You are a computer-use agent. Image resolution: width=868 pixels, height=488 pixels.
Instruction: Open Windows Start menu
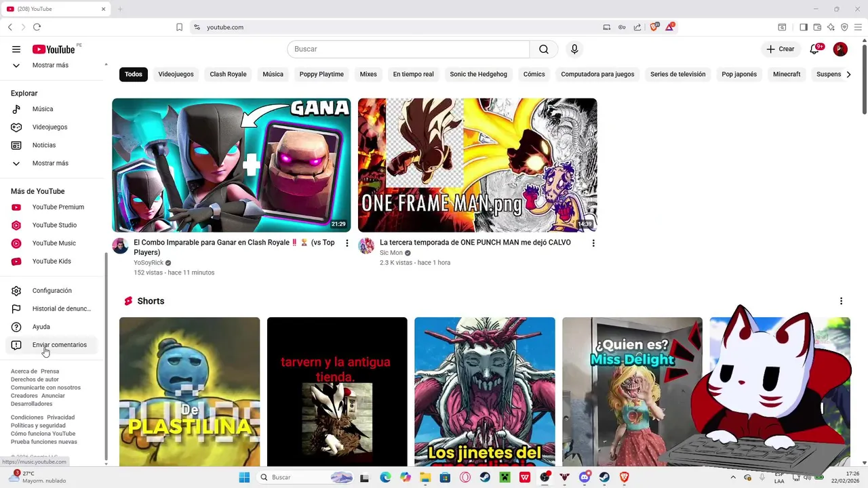coord(244,477)
